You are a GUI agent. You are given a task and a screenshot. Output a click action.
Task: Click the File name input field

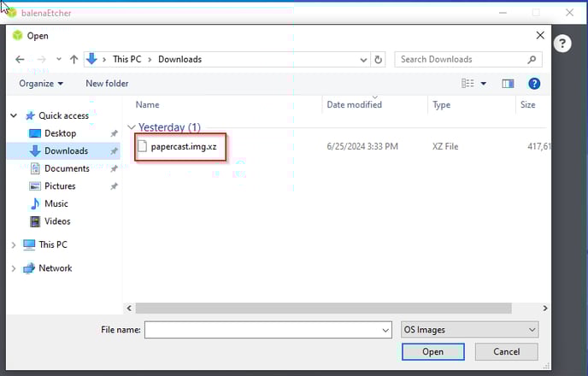(x=268, y=330)
